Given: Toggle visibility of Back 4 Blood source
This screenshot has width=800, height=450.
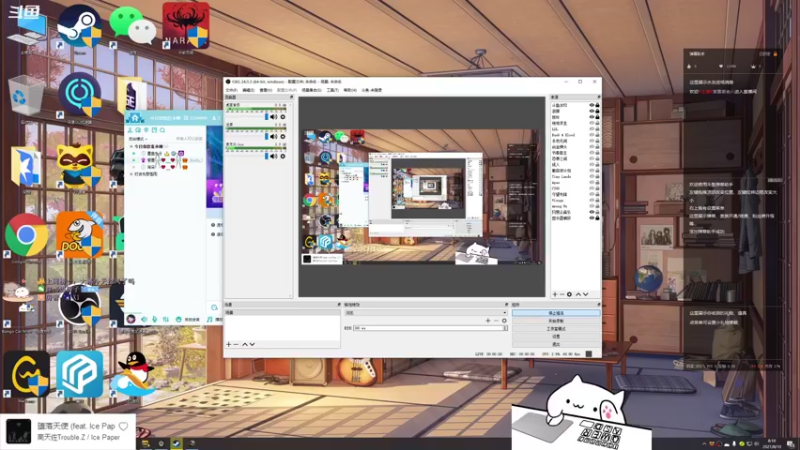Looking at the screenshot, I should (x=592, y=135).
